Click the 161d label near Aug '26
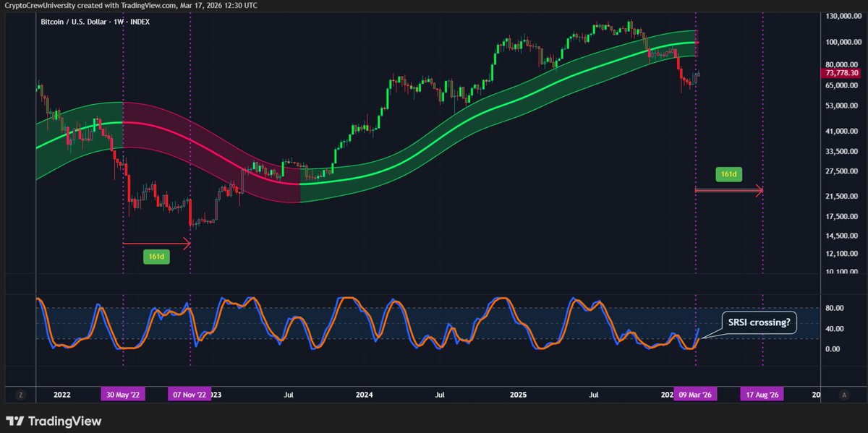868x433 pixels. [x=729, y=174]
